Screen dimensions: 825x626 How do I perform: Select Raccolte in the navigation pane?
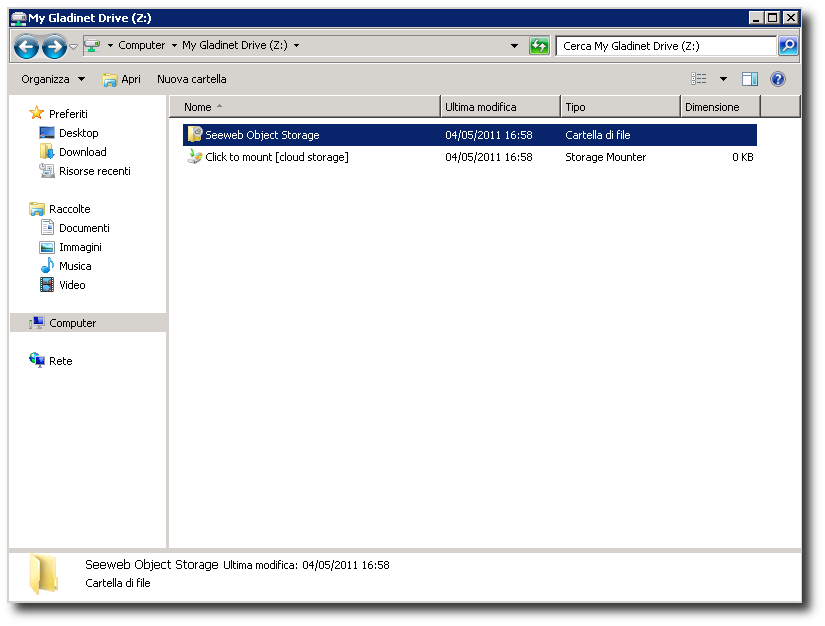point(69,209)
